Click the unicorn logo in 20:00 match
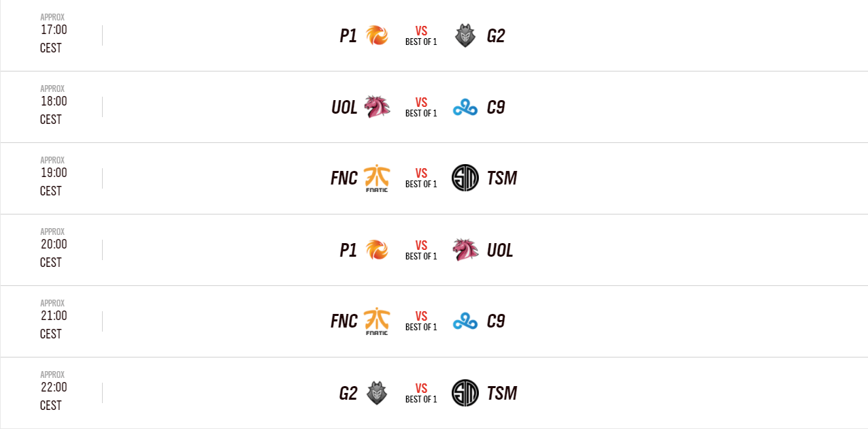Image resolution: width=868 pixels, height=429 pixels. click(x=465, y=250)
